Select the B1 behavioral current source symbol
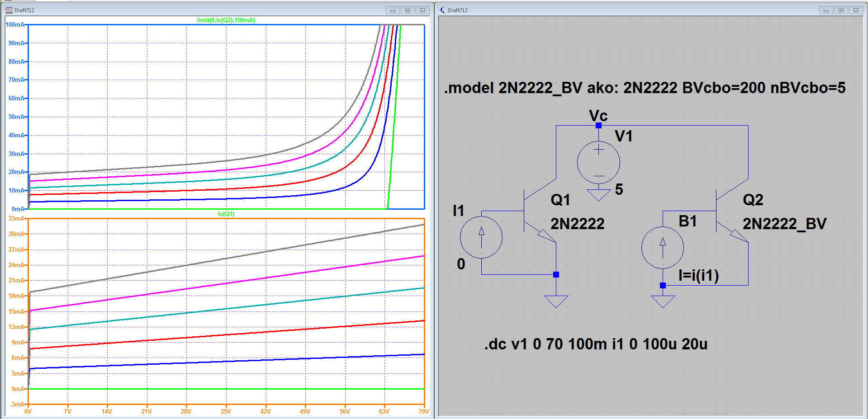The width and height of the screenshot is (868, 419). tap(663, 248)
